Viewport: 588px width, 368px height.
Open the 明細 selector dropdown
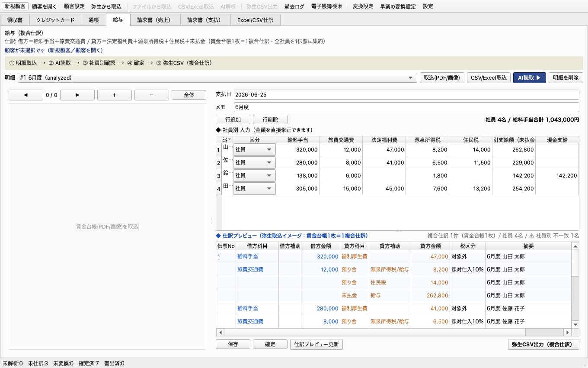tap(217, 78)
